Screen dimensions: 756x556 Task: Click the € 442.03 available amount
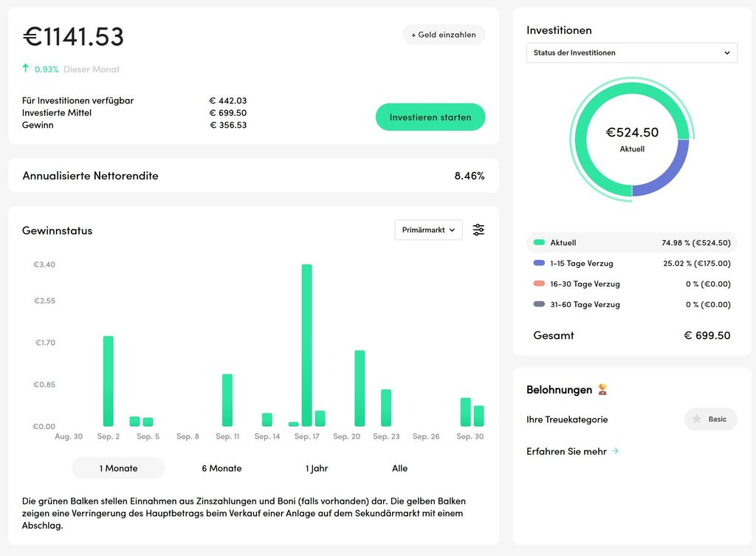pyautogui.click(x=228, y=100)
